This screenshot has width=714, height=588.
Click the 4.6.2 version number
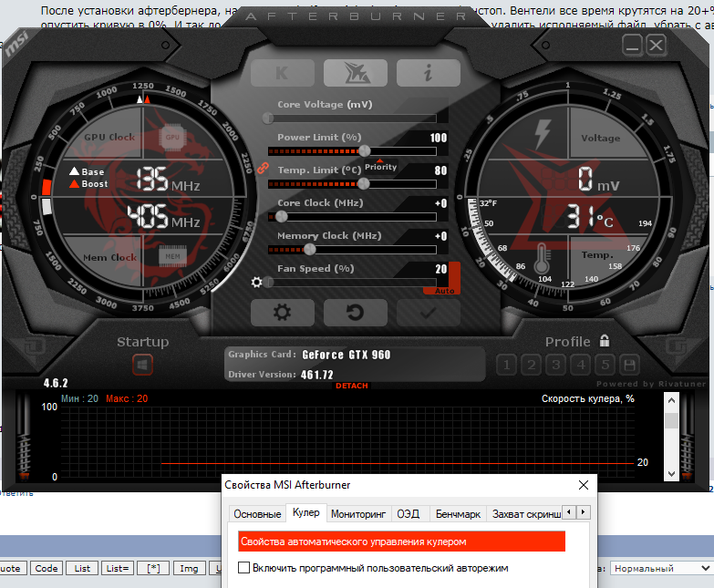56,383
